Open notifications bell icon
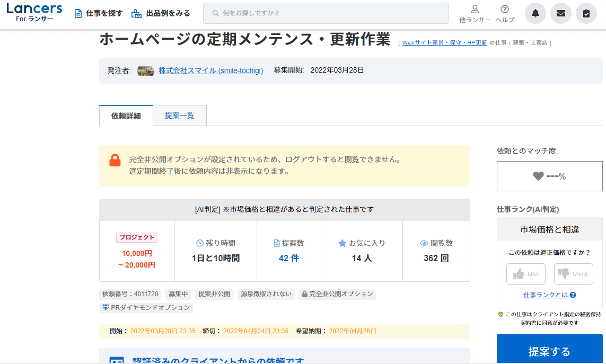 coord(535,13)
